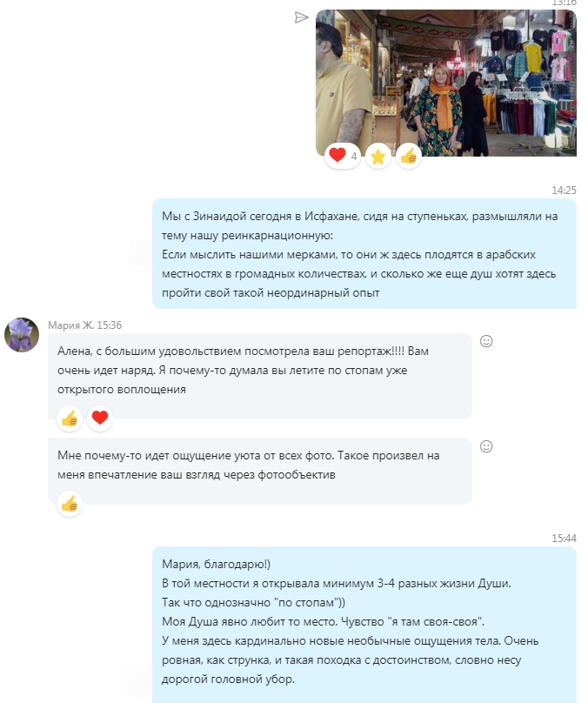Click the star reaction under the photo

click(x=378, y=156)
